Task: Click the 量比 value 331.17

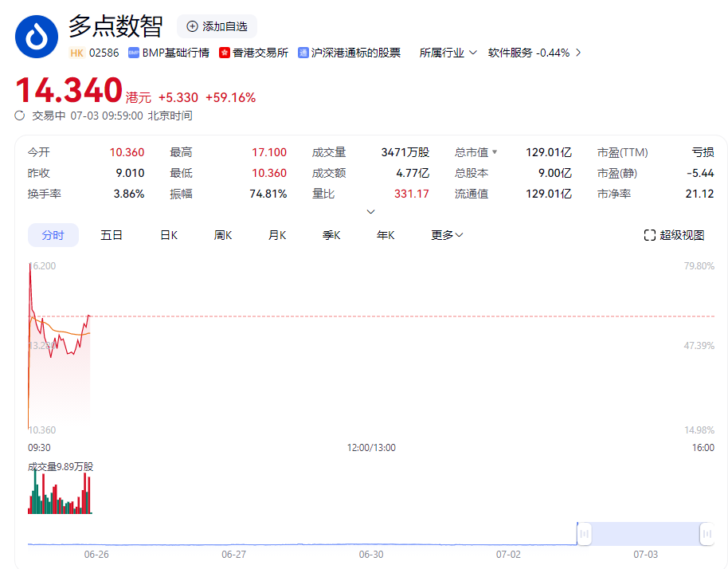Action: (x=412, y=194)
